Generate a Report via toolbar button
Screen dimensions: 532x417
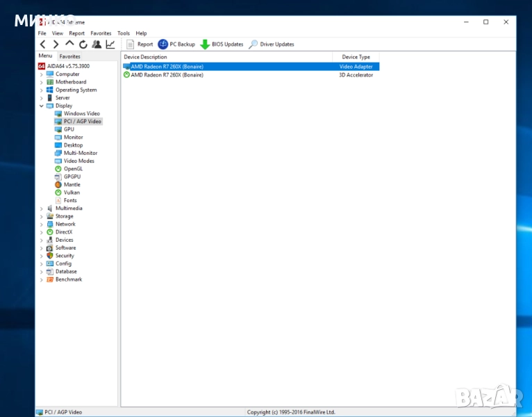tap(140, 44)
